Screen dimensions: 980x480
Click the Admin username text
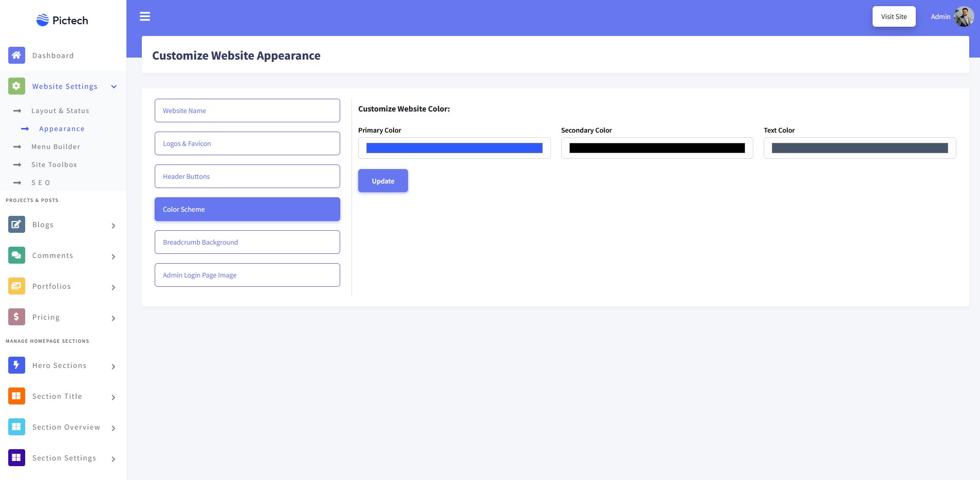940,16
